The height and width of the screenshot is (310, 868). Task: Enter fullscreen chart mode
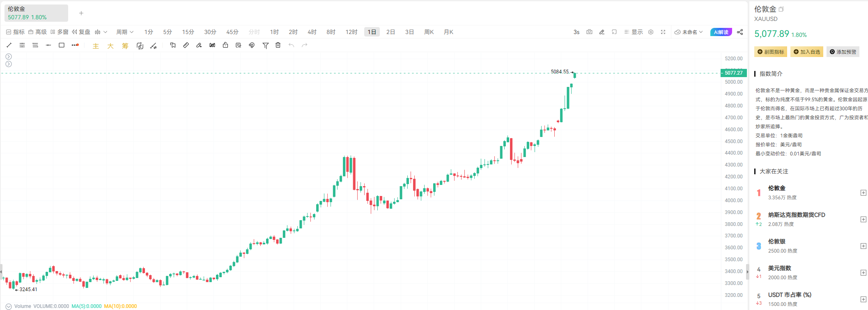pos(663,32)
